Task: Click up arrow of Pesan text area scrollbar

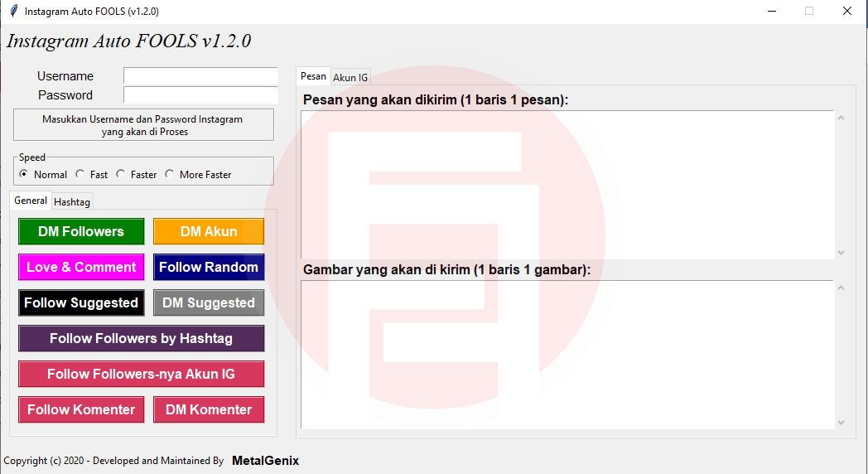Action: [841, 118]
